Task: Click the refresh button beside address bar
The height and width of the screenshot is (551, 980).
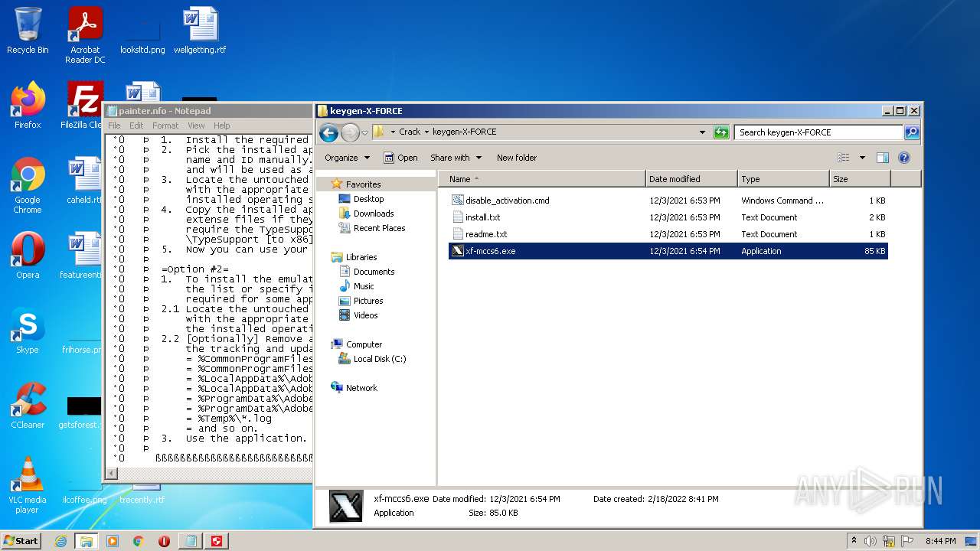Action: (721, 132)
